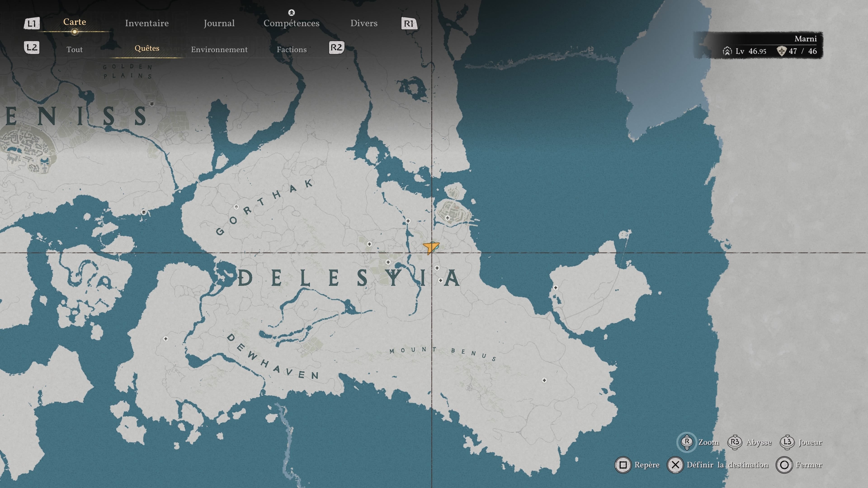The image size is (868, 488).
Task: Click the circle Fermer button icon
Action: pos(784,465)
